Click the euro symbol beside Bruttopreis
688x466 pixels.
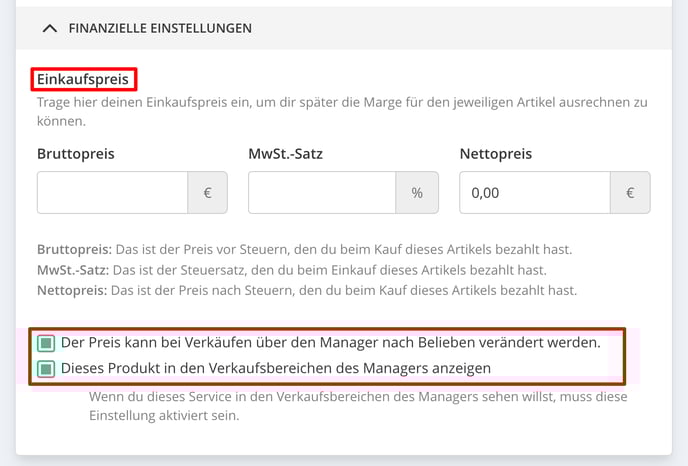(x=208, y=193)
